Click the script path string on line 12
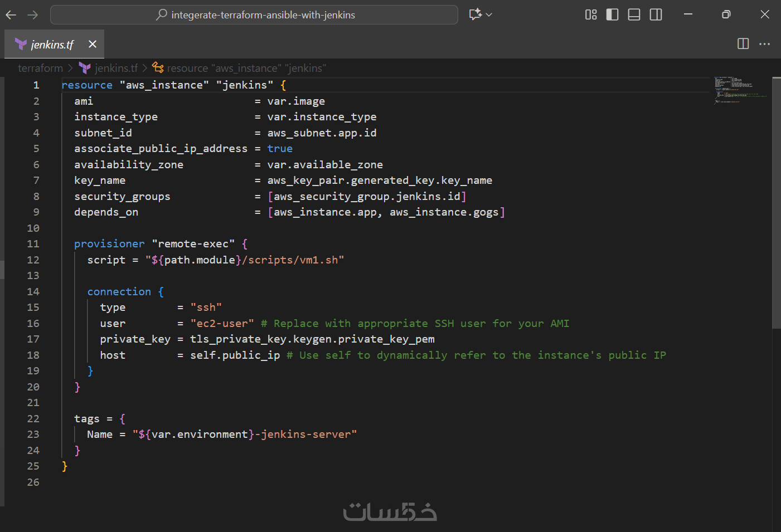This screenshot has height=532, width=781. click(x=245, y=260)
